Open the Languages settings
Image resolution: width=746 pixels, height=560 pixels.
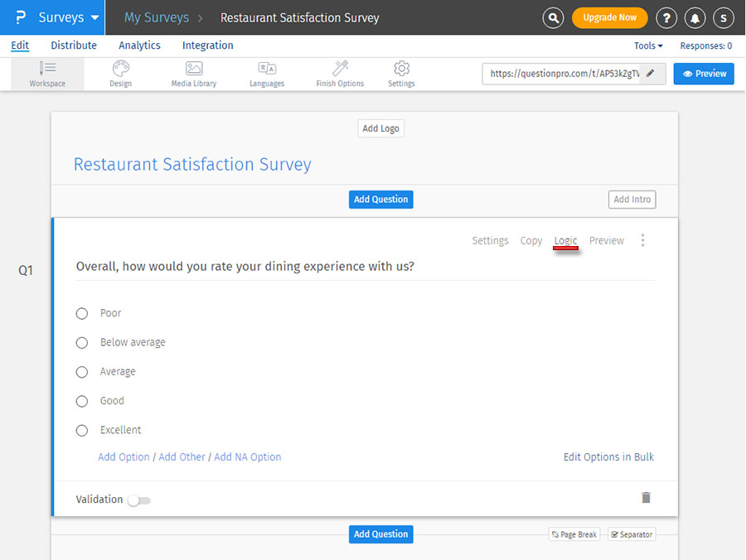coord(267,74)
